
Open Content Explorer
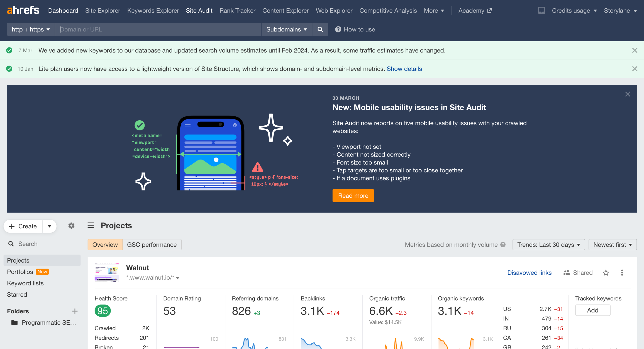pyautogui.click(x=285, y=11)
